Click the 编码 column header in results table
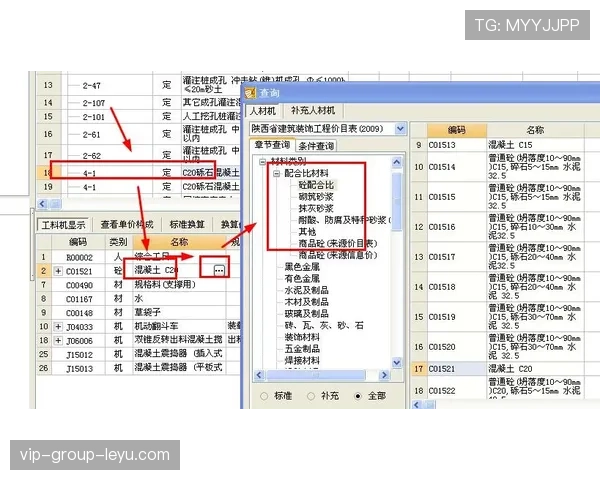The image size is (600, 480). click(457, 131)
